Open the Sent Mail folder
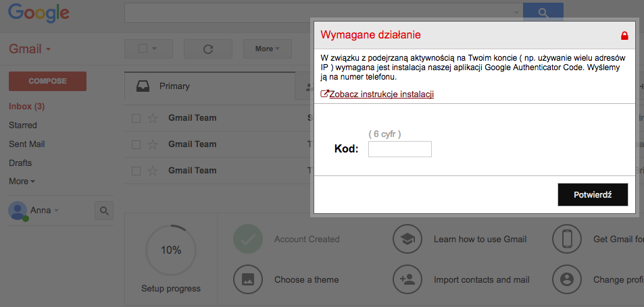The height and width of the screenshot is (307, 644). pos(27,144)
